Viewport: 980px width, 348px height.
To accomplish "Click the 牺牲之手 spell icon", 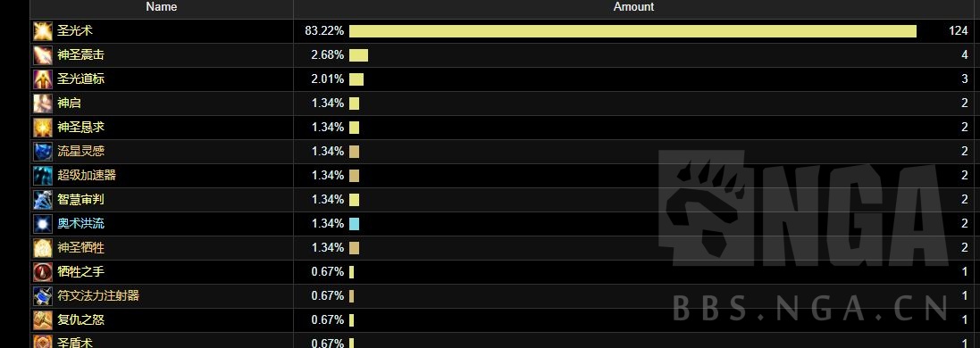I will point(43,272).
